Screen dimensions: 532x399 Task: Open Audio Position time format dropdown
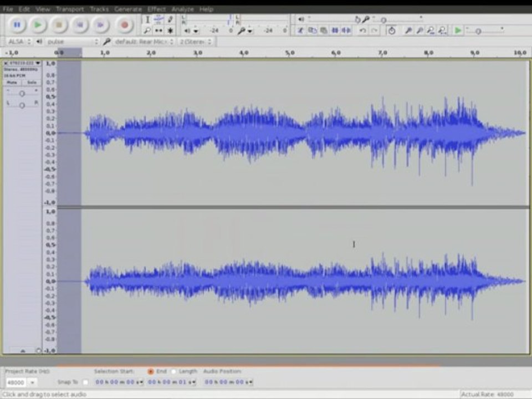(x=250, y=382)
